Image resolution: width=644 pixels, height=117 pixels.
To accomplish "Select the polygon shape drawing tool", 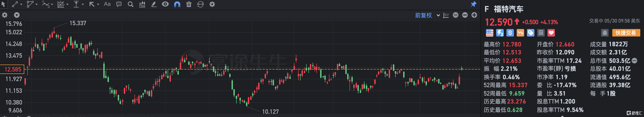I will click(x=30, y=4).
